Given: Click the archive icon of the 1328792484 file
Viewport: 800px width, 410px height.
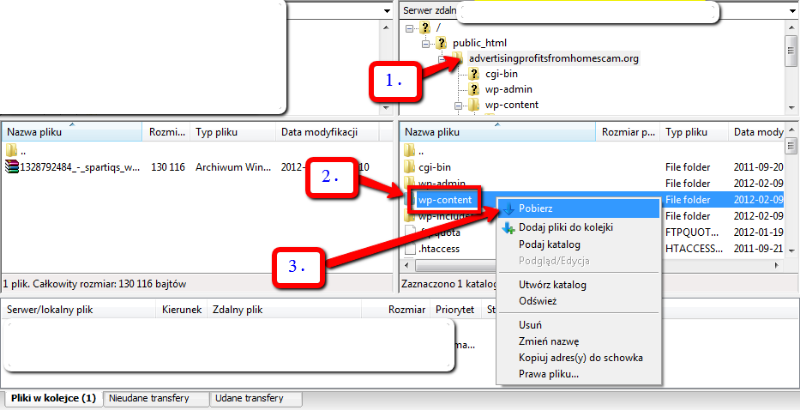Looking at the screenshot, I should (12, 167).
